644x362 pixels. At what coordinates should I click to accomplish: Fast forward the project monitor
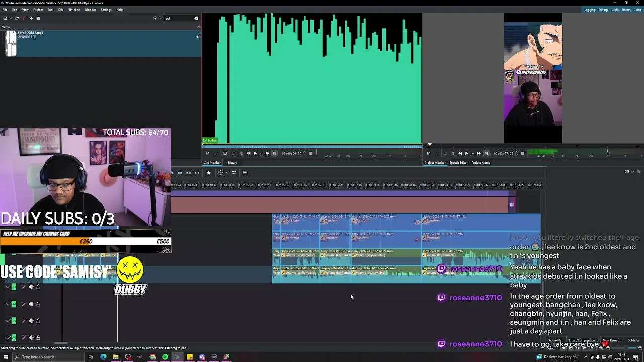point(479,153)
